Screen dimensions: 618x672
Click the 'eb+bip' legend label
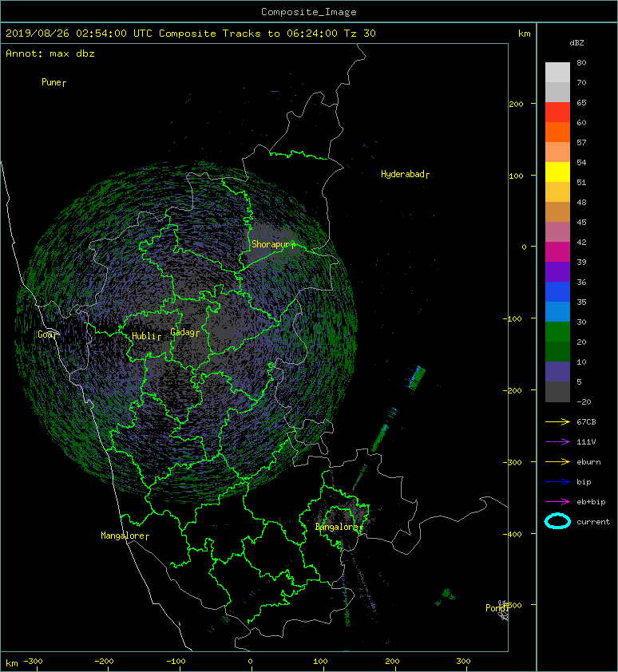[591, 502]
